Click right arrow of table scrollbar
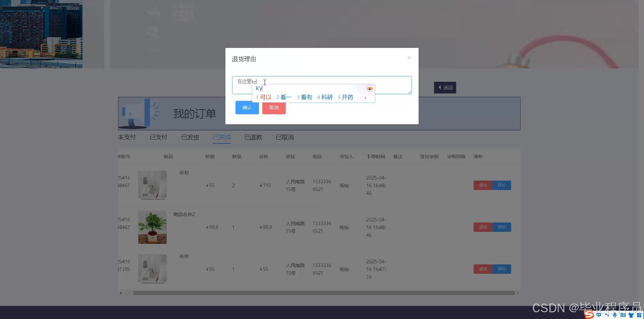The height and width of the screenshot is (319, 644). [518, 293]
